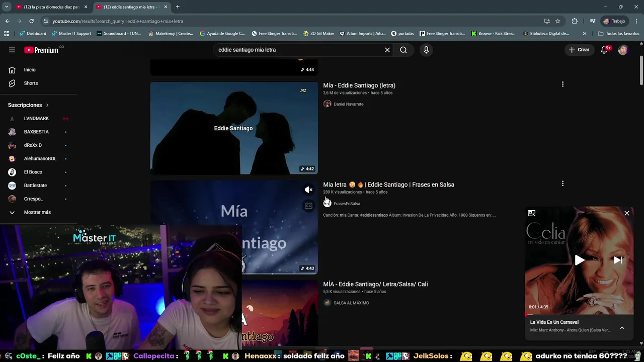Open Mia letra Frases en Salsa title
644x362 pixels.
(388, 185)
